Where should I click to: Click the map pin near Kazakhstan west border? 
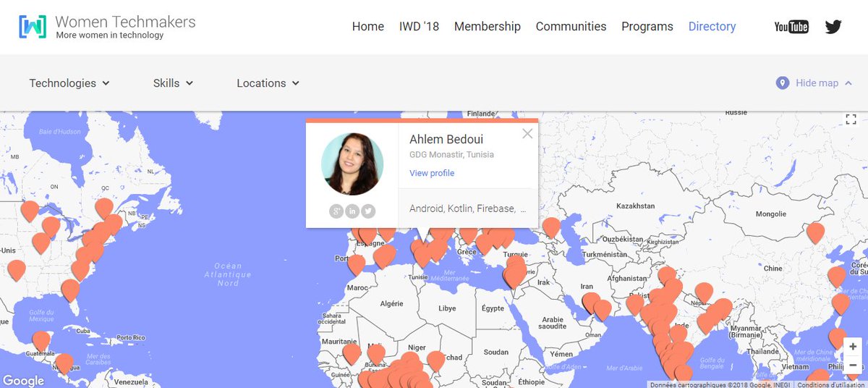551,227
